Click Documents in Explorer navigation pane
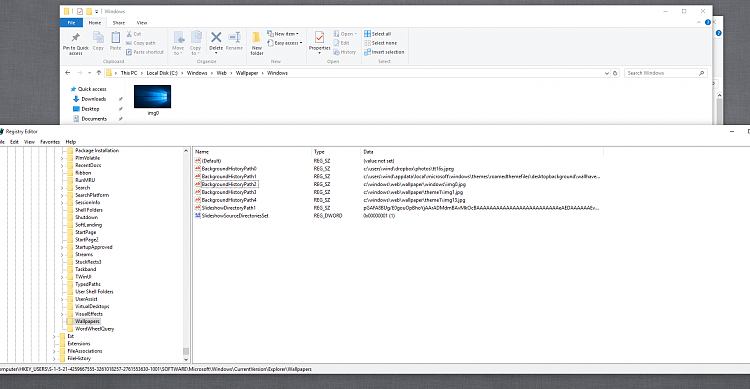The height and width of the screenshot is (389, 750). pyautogui.click(x=90, y=119)
